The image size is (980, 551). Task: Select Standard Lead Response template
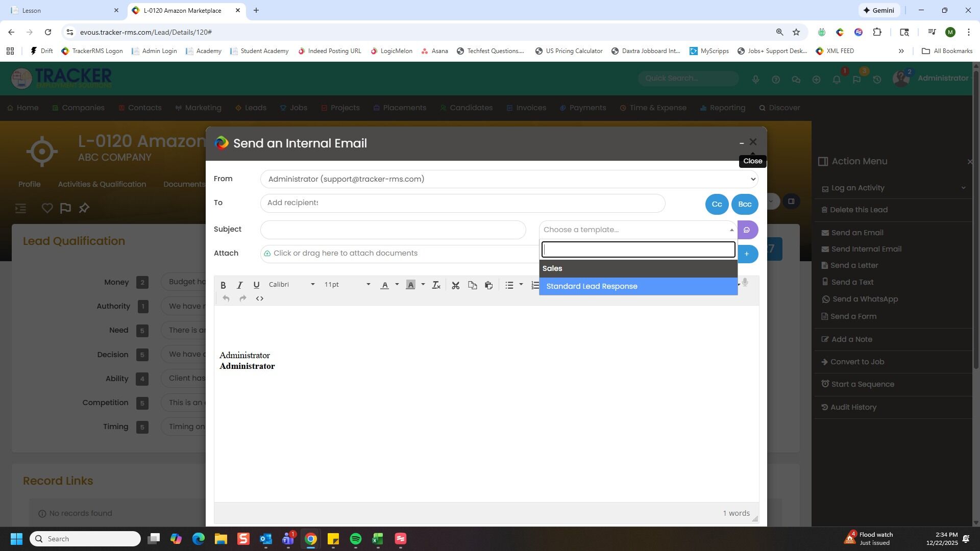pyautogui.click(x=592, y=287)
